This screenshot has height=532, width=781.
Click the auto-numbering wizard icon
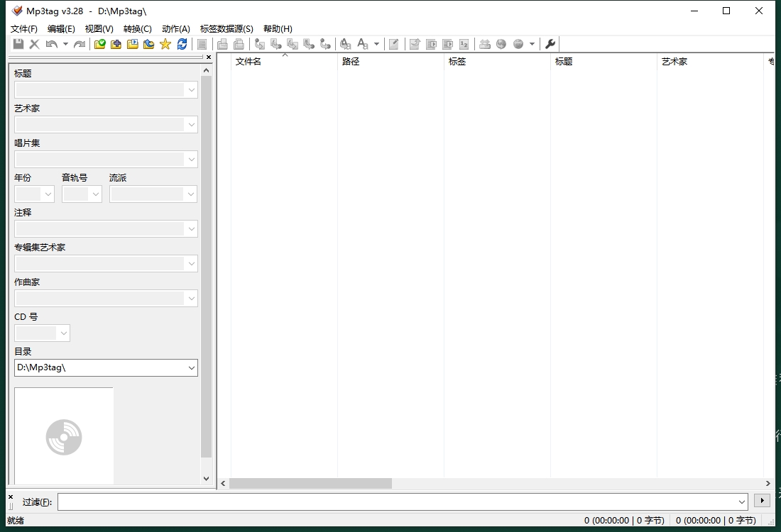click(x=464, y=44)
